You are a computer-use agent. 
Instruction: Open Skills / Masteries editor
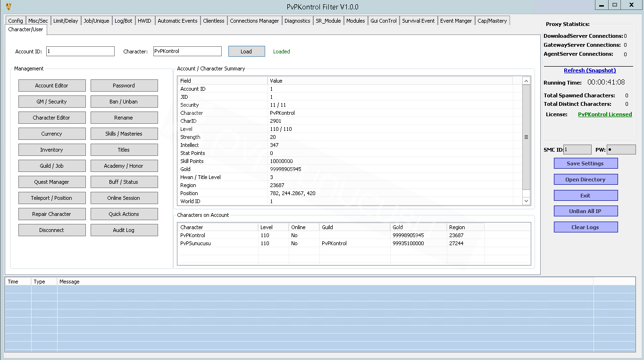124,134
